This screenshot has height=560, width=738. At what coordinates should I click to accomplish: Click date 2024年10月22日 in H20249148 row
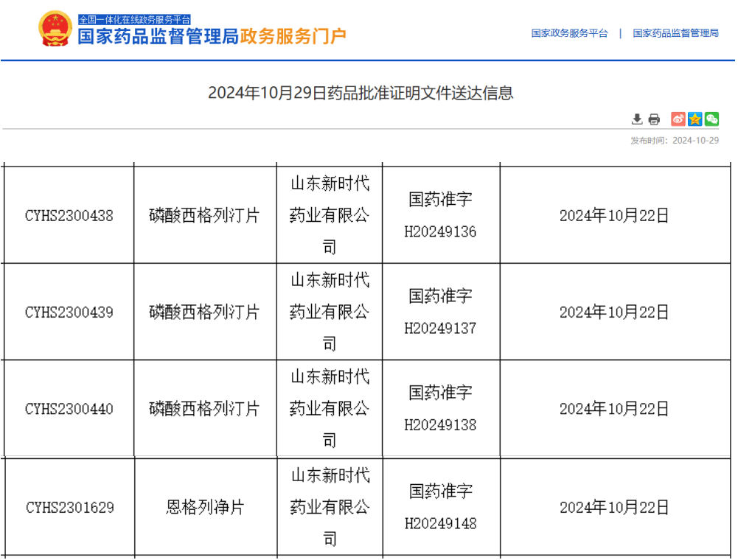click(614, 508)
